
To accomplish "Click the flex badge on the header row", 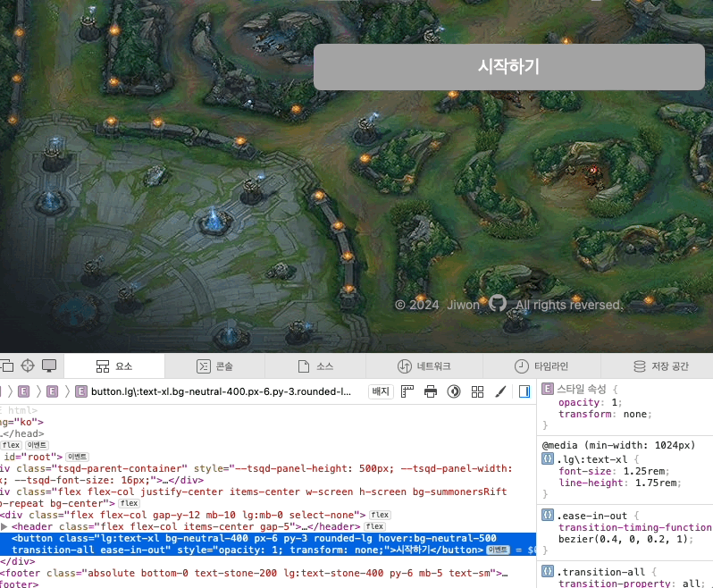I will pyautogui.click(x=374, y=526).
